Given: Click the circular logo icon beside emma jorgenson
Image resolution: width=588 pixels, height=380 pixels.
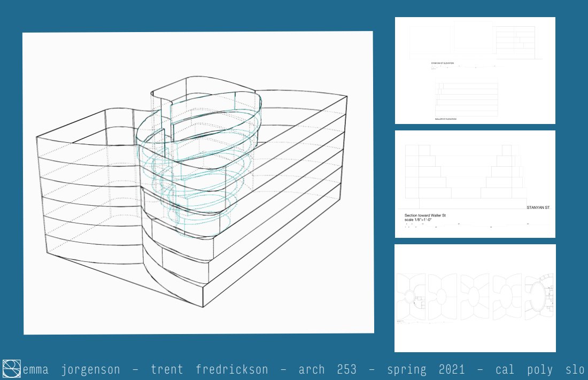Looking at the screenshot, I should 12,368.
